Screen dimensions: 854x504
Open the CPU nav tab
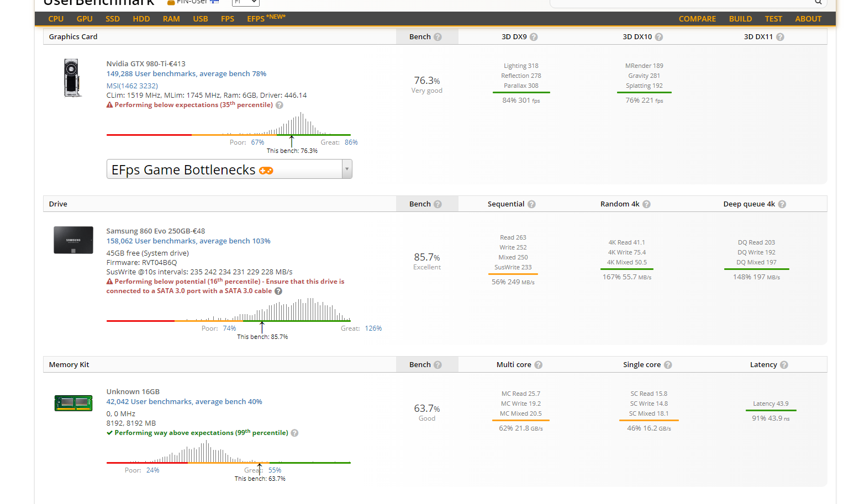(x=56, y=19)
